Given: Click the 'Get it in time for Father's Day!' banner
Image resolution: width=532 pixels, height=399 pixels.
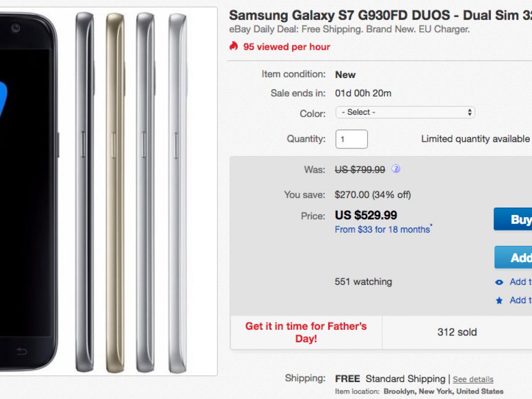Looking at the screenshot, I should pyautogui.click(x=306, y=332).
